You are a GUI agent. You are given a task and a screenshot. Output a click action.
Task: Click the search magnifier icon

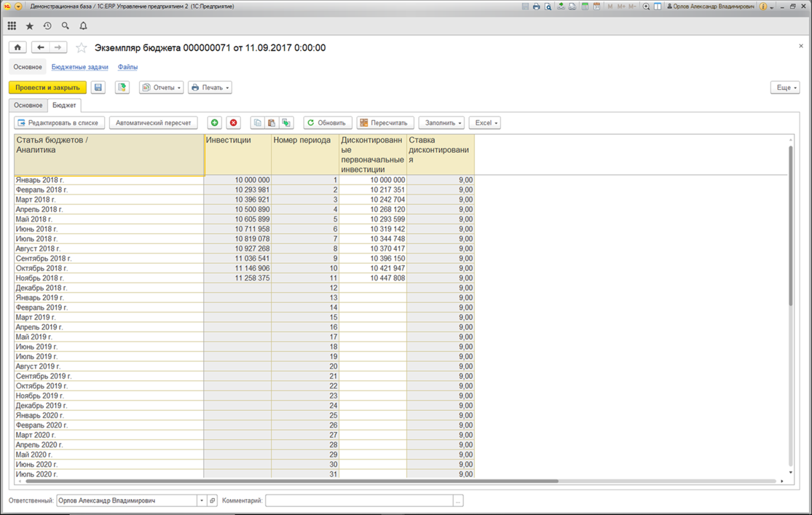[65, 26]
